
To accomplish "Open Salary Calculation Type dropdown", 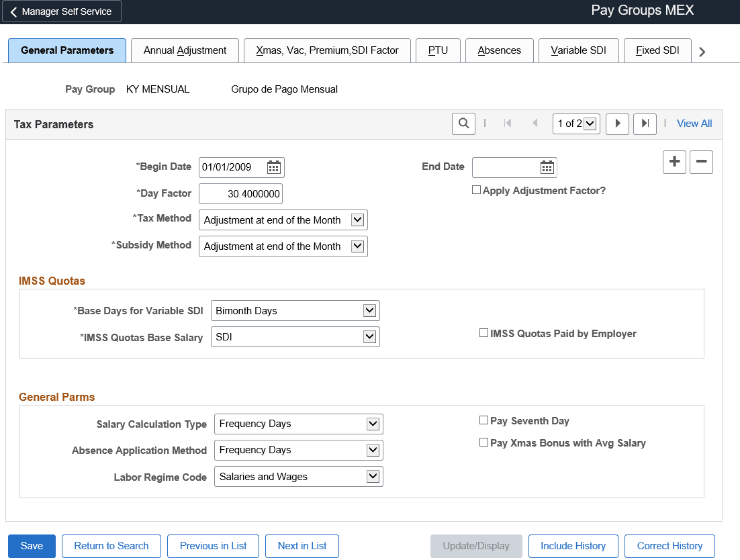I will click(x=299, y=424).
